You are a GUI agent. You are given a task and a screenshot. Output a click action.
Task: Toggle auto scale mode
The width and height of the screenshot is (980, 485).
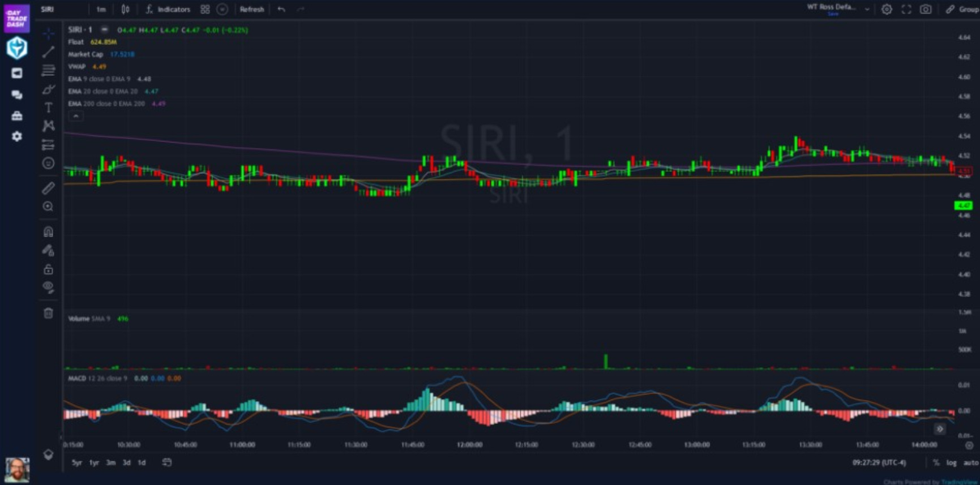[971, 462]
